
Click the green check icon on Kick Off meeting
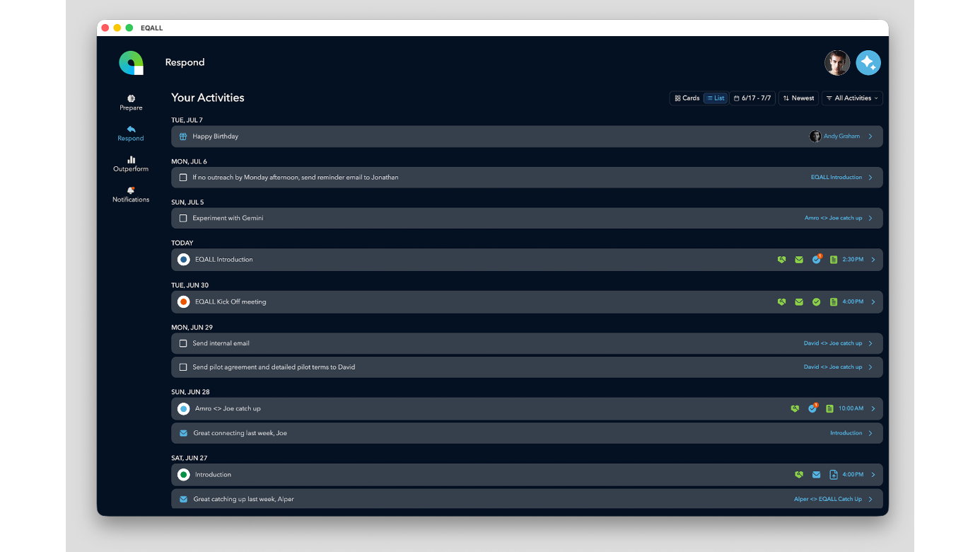tap(817, 302)
